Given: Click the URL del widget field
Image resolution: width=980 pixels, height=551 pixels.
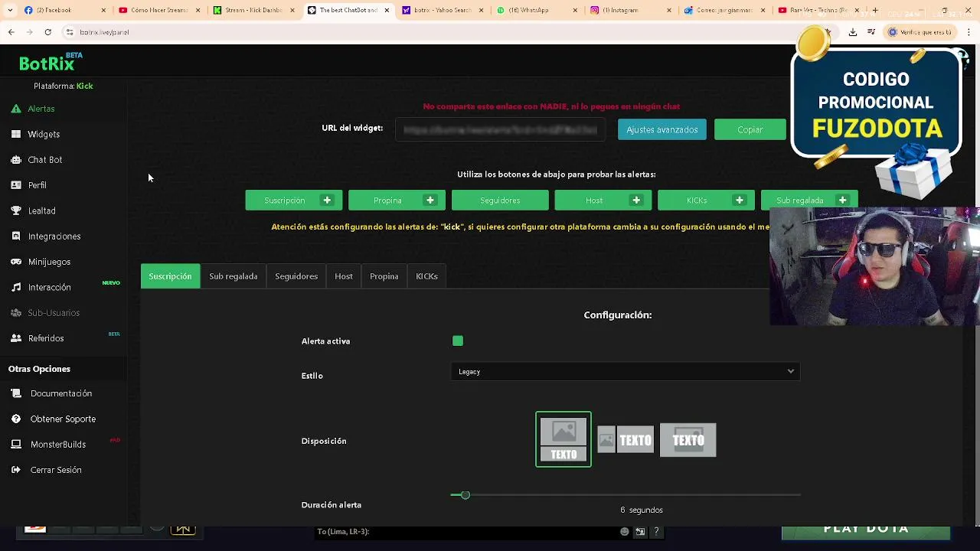Looking at the screenshot, I should tap(501, 129).
